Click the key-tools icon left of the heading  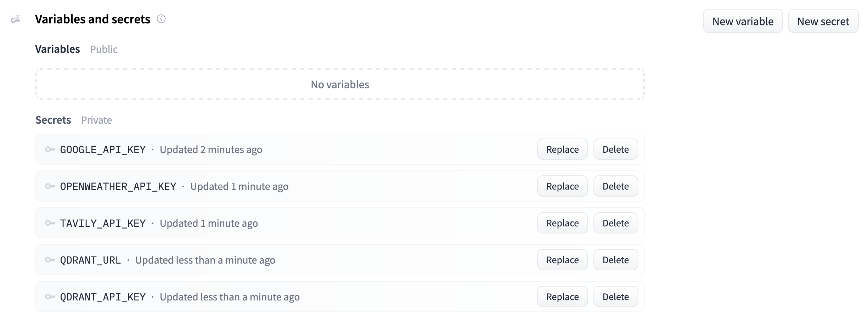pyautogui.click(x=16, y=19)
